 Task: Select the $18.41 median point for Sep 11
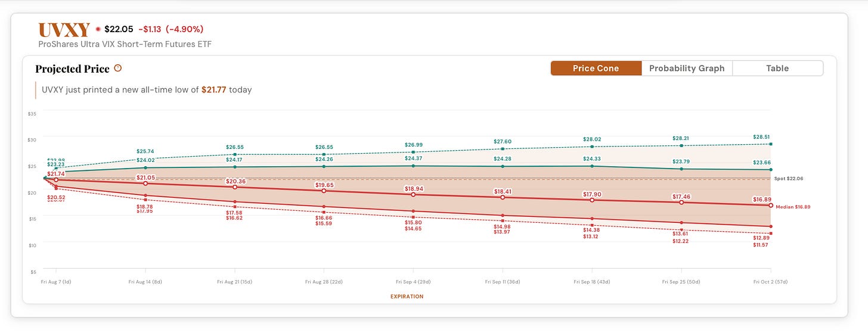click(x=503, y=197)
